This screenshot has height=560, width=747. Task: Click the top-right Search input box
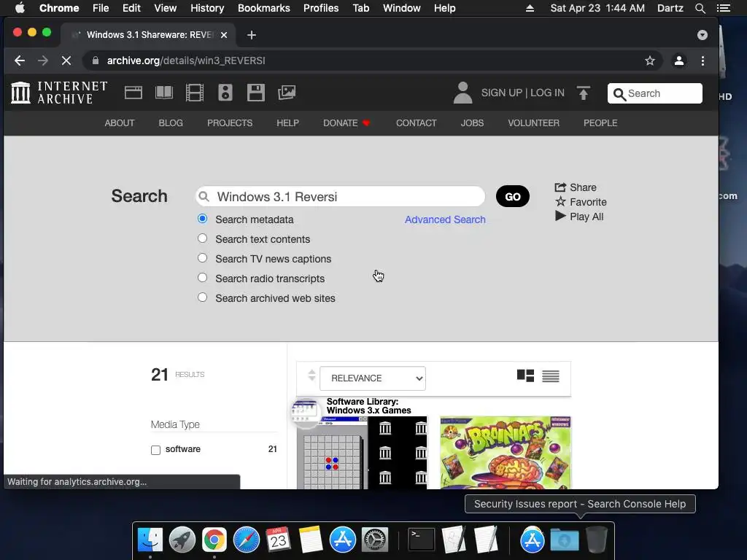(654, 93)
